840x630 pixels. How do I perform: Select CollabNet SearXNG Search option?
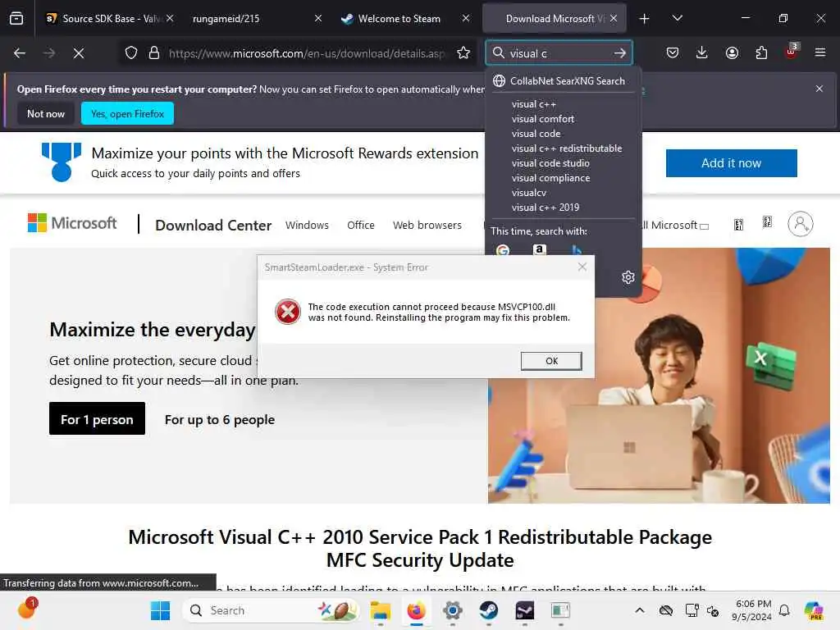tap(562, 81)
